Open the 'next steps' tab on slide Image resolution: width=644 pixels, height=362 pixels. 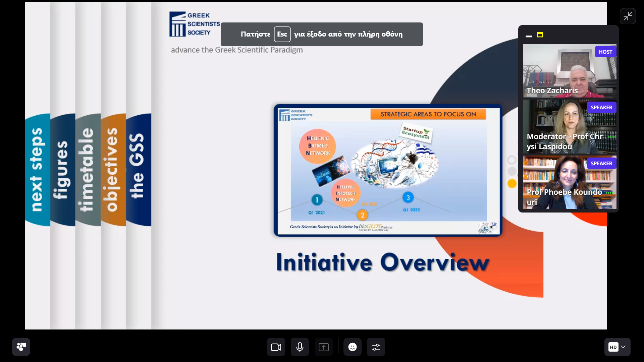coord(37,169)
